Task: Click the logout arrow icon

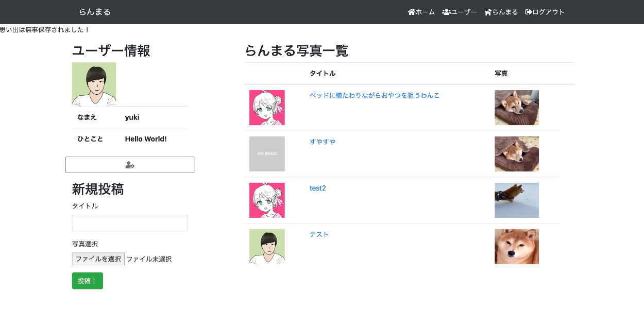Action: (528, 12)
